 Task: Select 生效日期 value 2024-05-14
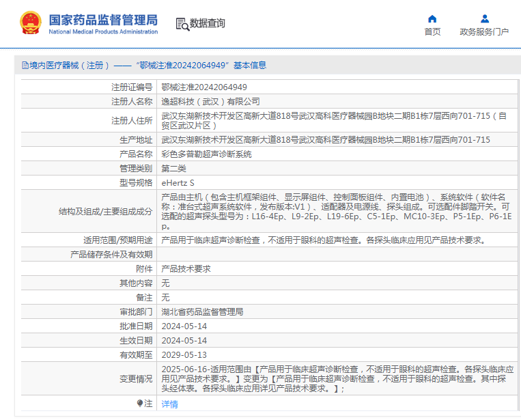184,341
